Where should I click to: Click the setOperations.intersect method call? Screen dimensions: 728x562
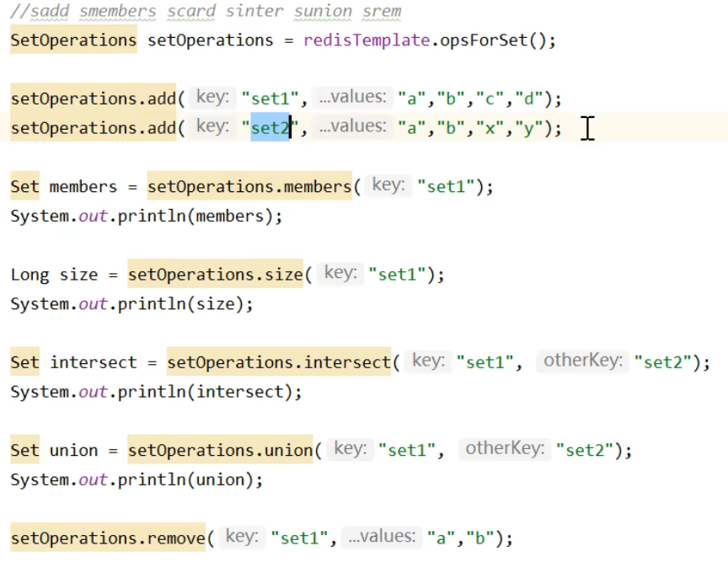(x=278, y=362)
